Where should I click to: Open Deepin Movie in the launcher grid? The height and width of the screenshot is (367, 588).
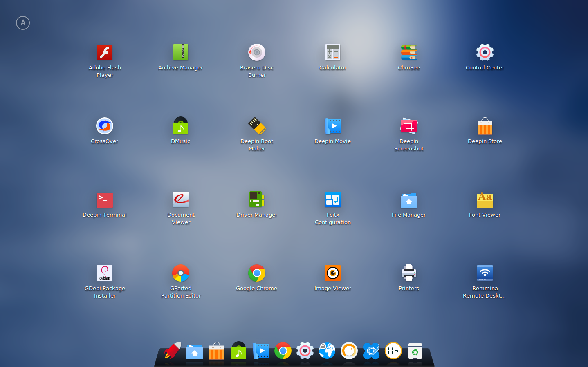(x=333, y=126)
